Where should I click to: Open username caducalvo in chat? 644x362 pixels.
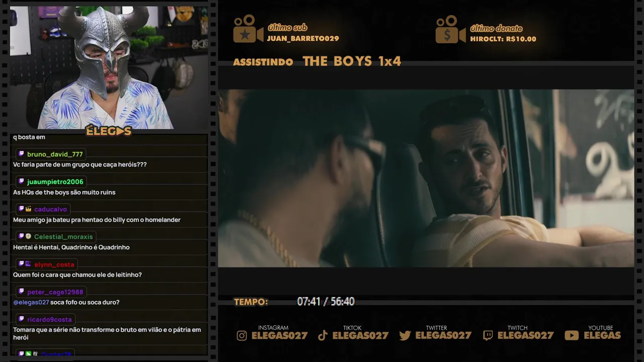click(50, 210)
